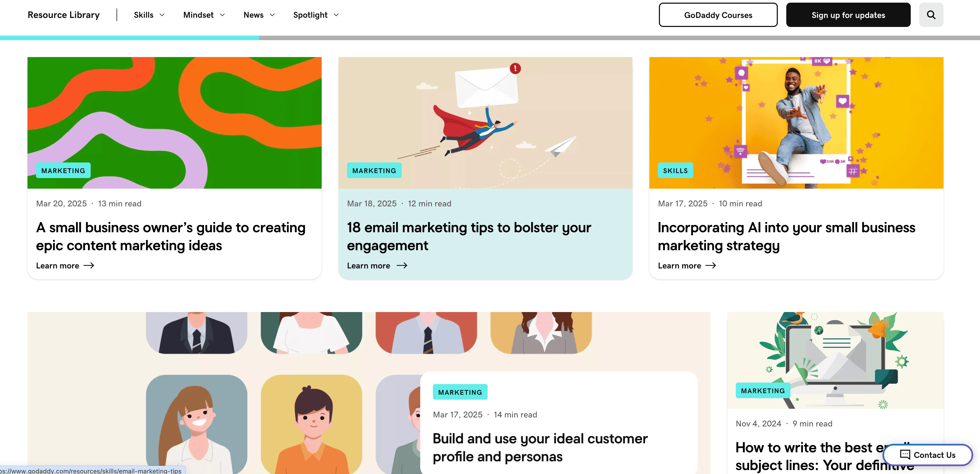Click the SKILLS category tag
The width and height of the screenshot is (980, 474).
(x=675, y=170)
